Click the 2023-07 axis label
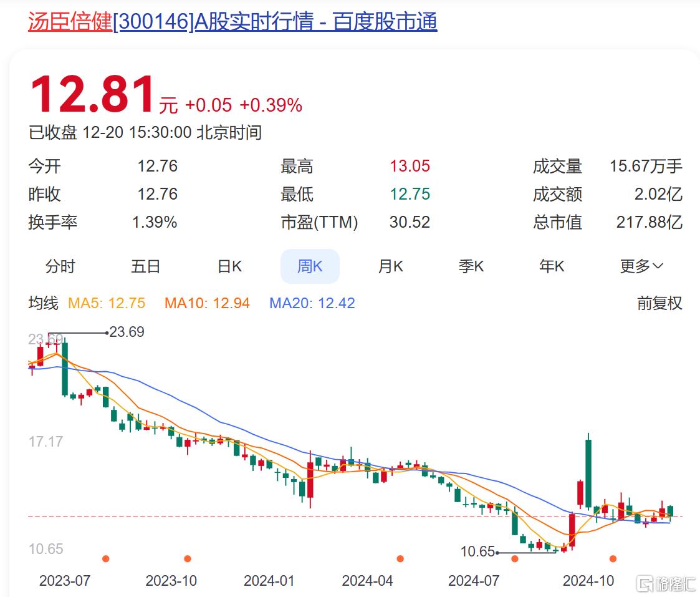The height and width of the screenshot is (597, 700). [65, 581]
